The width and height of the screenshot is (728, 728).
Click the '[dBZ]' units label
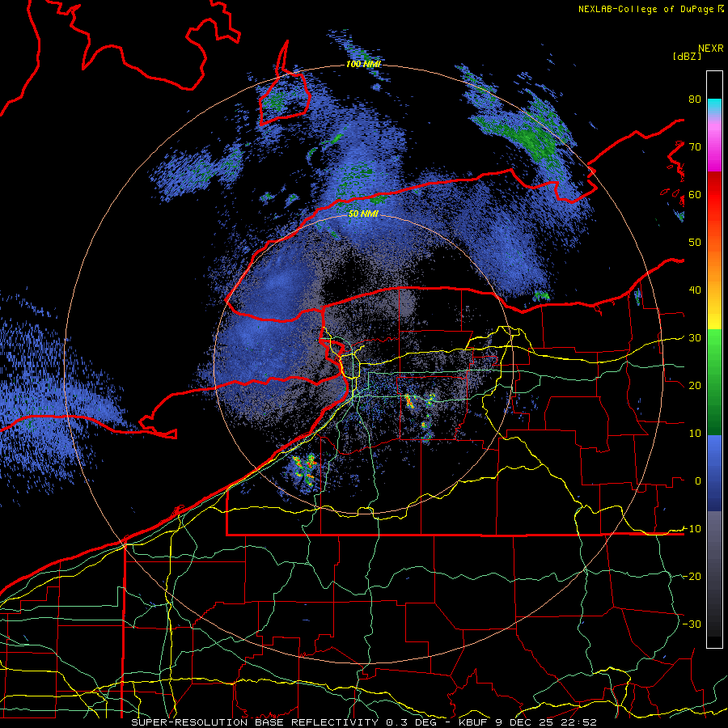687,56
